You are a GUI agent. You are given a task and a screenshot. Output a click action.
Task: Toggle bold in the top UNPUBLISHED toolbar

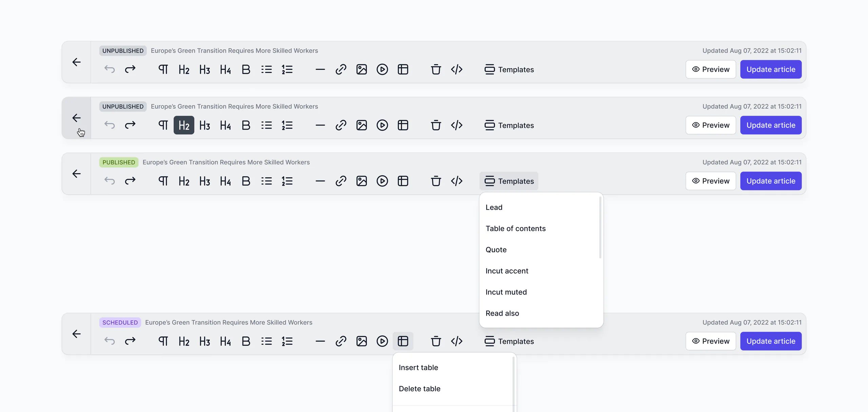pos(246,70)
